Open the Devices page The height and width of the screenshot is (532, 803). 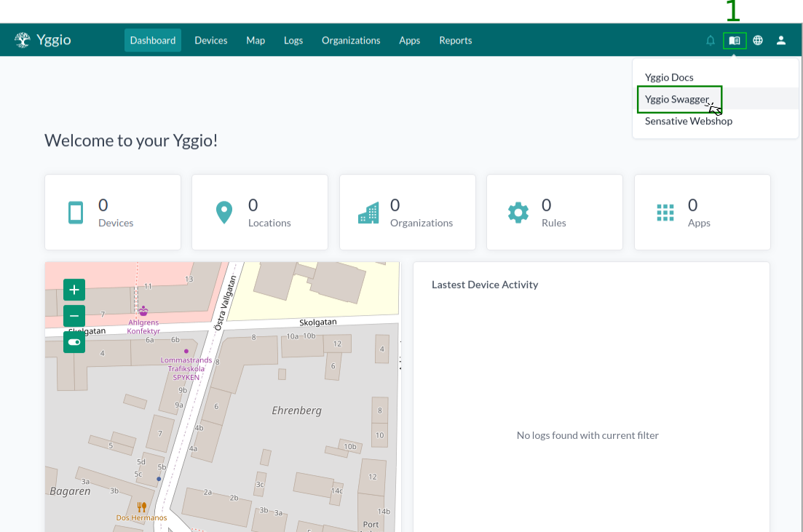(211, 41)
